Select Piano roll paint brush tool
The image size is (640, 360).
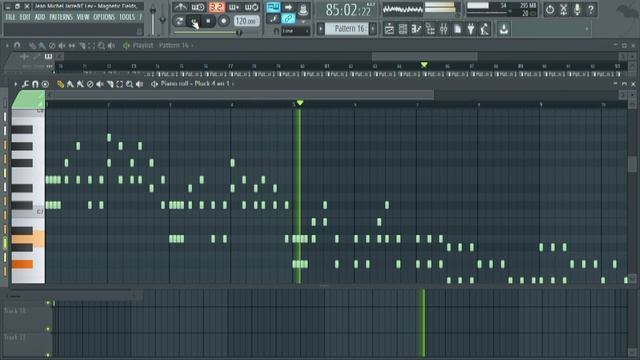tap(70, 84)
